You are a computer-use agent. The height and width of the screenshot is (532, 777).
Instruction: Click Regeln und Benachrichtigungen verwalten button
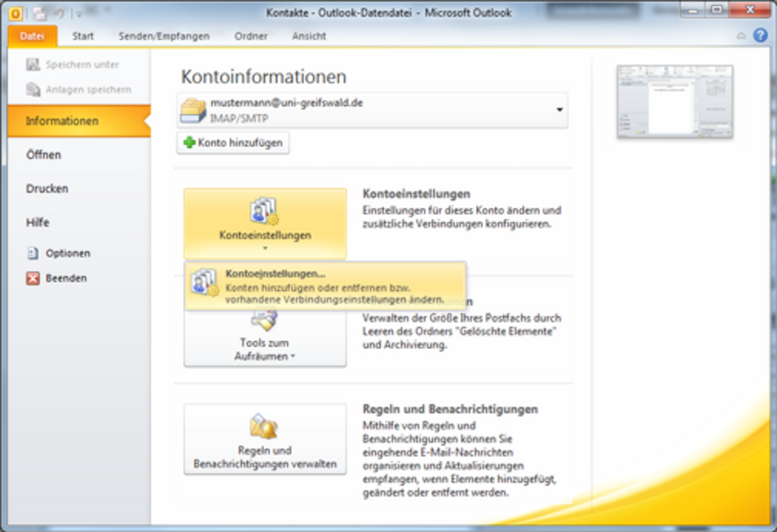[265, 439]
